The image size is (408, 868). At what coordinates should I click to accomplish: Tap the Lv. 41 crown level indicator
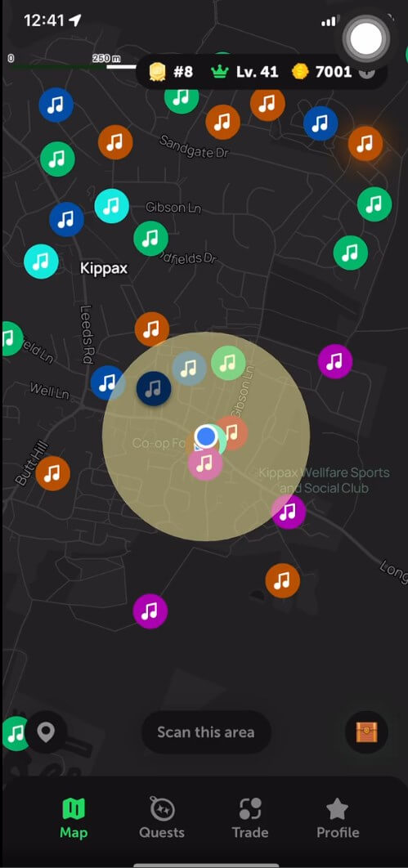[244, 71]
